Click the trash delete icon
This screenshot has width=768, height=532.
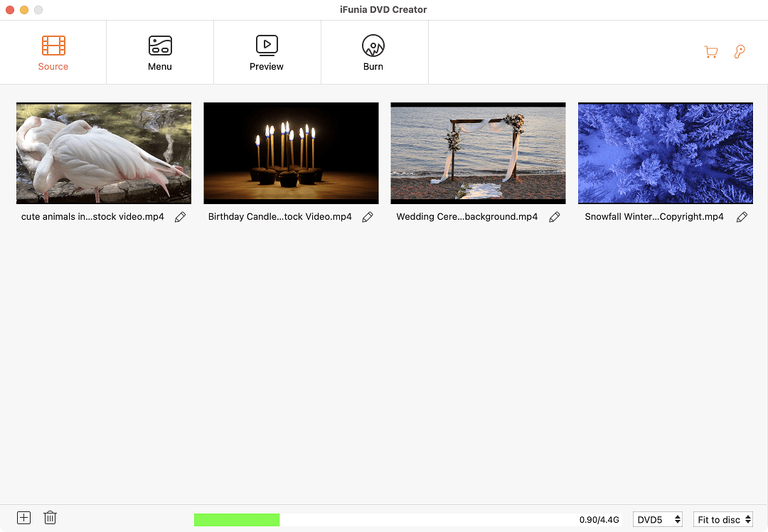50,518
